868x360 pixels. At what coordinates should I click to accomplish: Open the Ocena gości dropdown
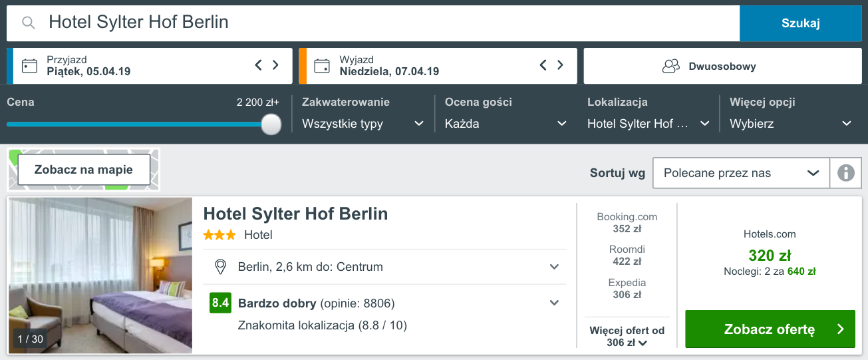click(506, 124)
